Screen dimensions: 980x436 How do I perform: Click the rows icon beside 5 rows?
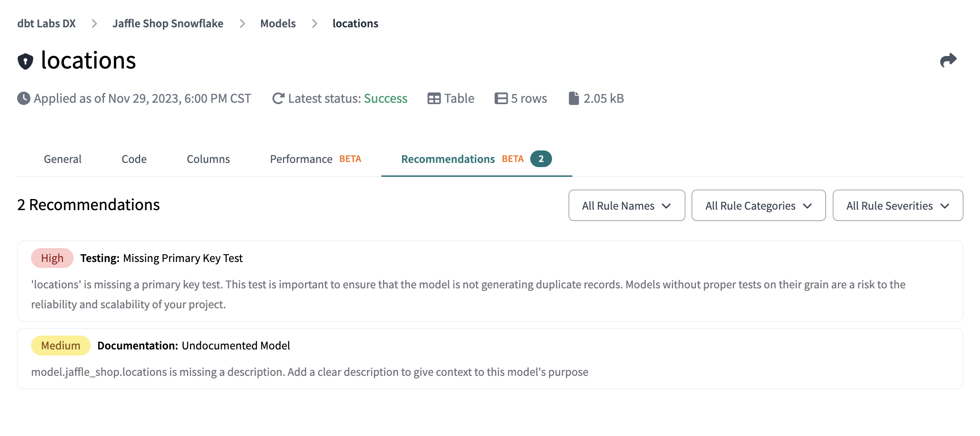point(501,99)
